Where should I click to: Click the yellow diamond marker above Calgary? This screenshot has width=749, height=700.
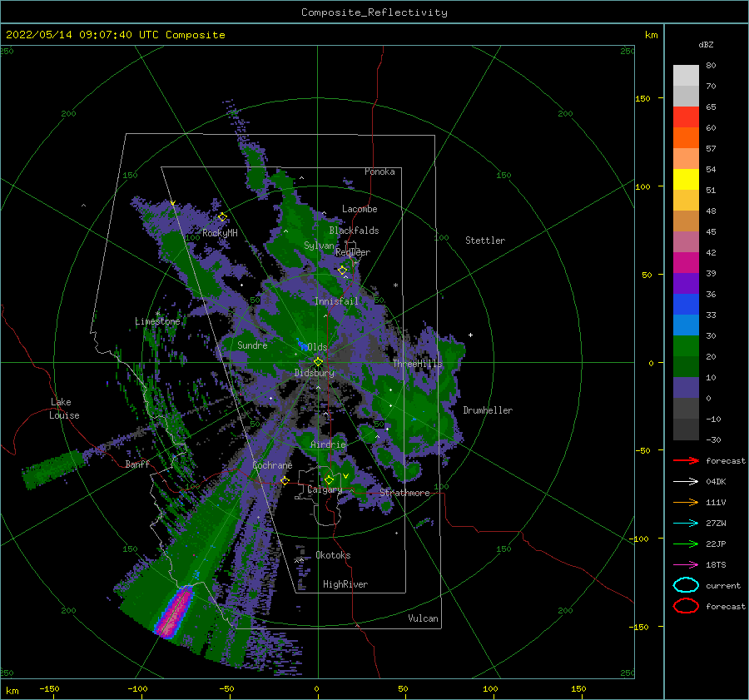click(x=329, y=479)
